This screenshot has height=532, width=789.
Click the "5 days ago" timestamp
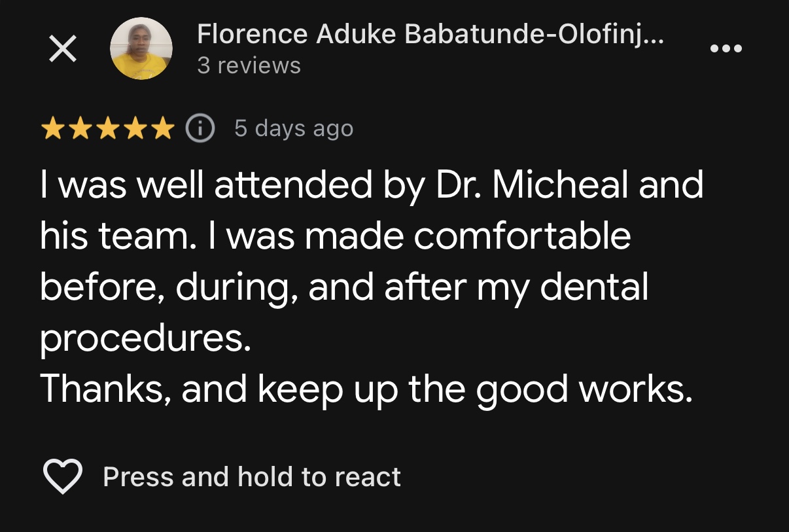click(294, 129)
